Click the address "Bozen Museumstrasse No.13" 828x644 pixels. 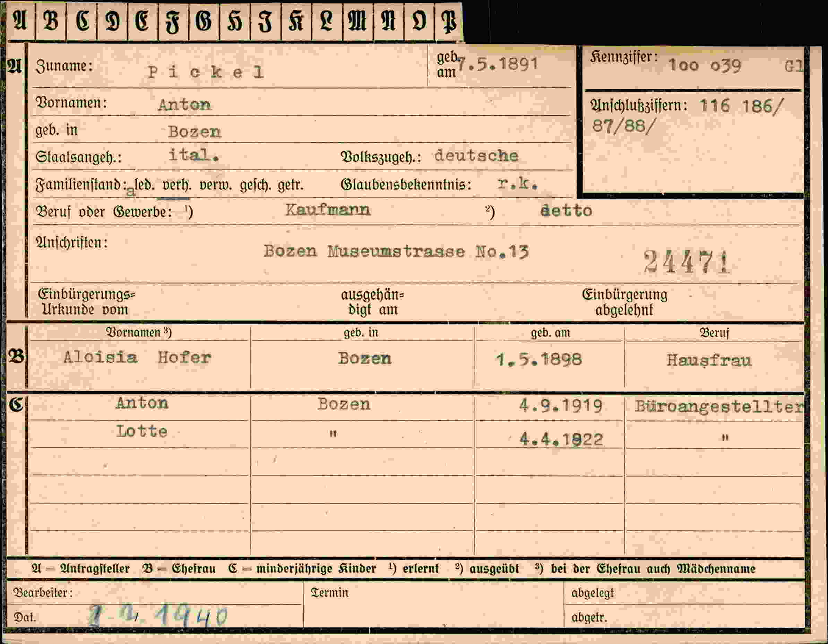396,251
